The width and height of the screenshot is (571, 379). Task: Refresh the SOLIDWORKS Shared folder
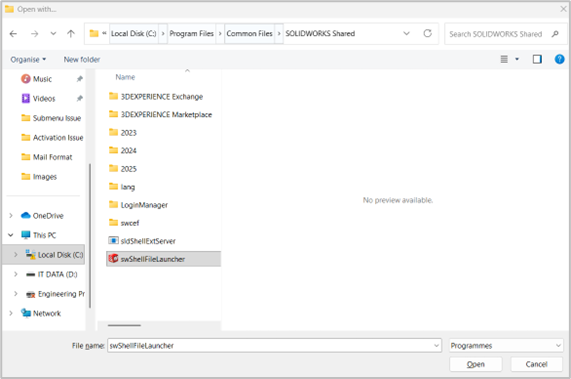[428, 33]
